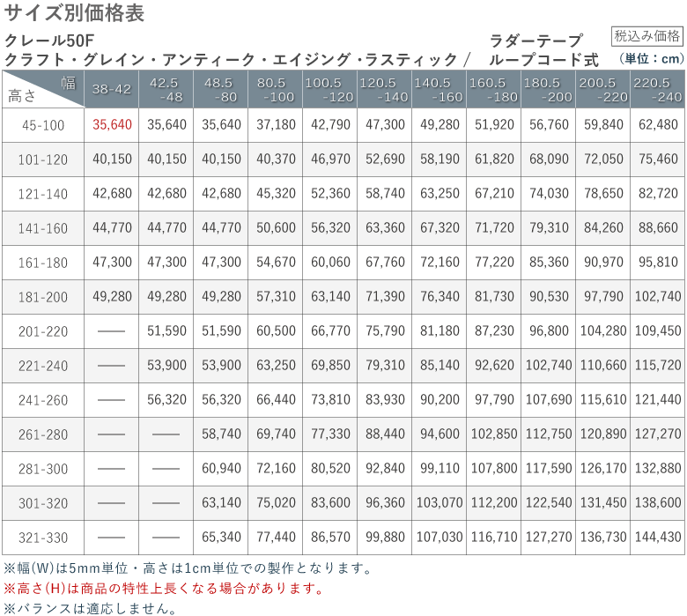
Task: Select the 42.5-48 width column header
Action: [166, 89]
